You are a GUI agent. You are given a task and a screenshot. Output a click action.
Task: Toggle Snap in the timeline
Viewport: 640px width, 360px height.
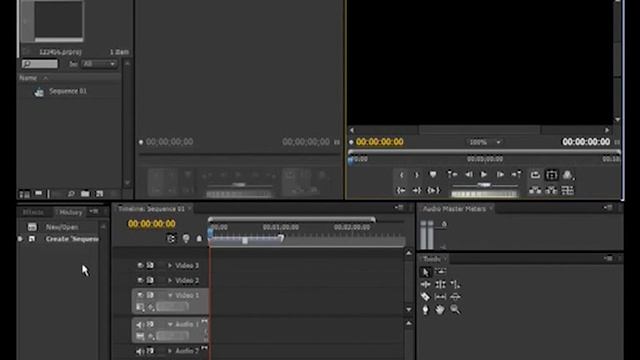tap(171, 239)
